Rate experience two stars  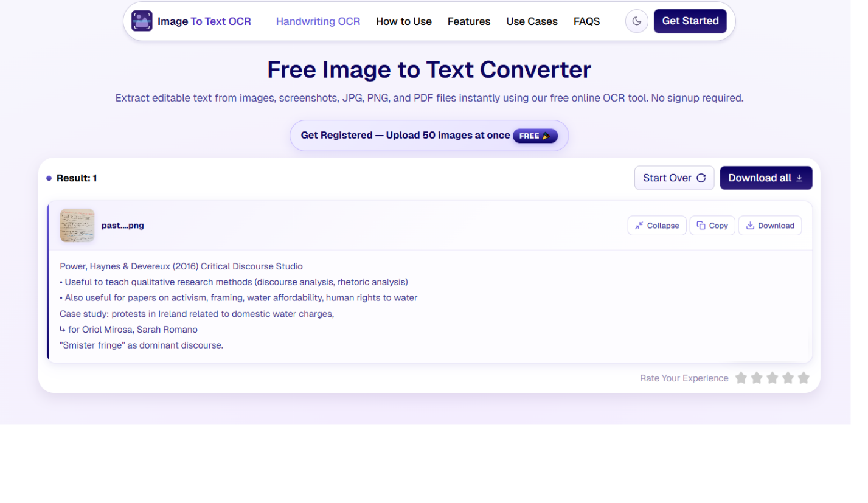coord(757,378)
